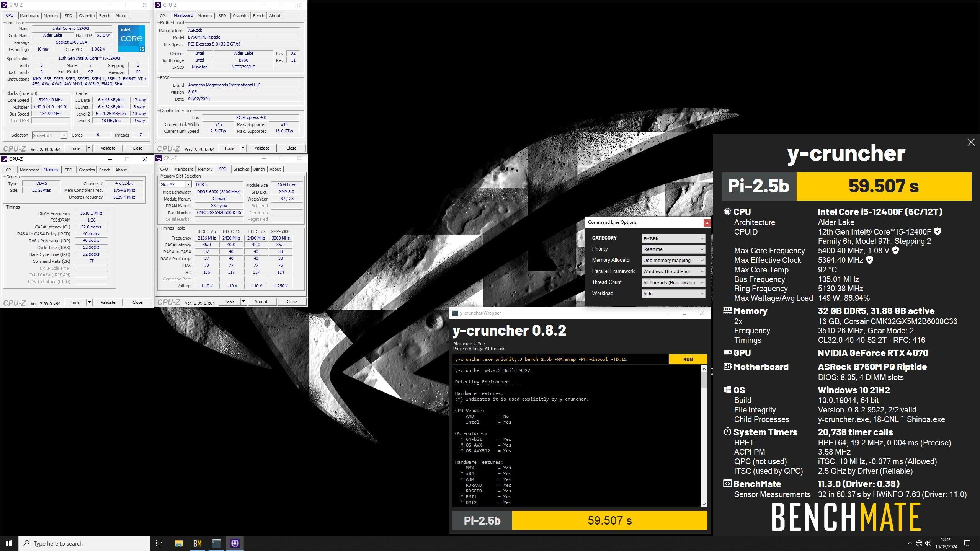Click y-cruncher Wrapper title bar icon
The width and height of the screenshot is (980, 551).
pyautogui.click(x=455, y=313)
